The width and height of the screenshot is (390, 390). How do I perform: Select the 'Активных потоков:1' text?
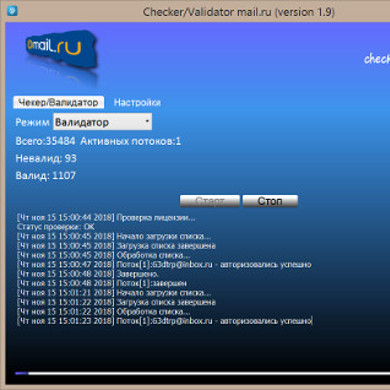pyautogui.click(x=130, y=141)
